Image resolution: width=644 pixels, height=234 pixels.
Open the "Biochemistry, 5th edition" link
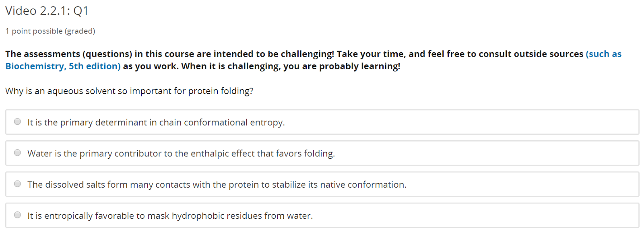click(x=63, y=66)
